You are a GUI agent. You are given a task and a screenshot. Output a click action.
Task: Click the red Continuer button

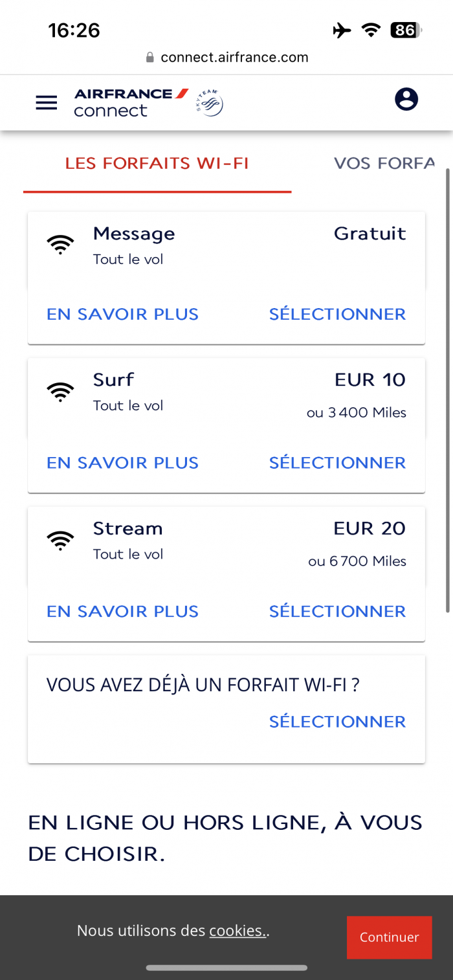pyautogui.click(x=390, y=937)
